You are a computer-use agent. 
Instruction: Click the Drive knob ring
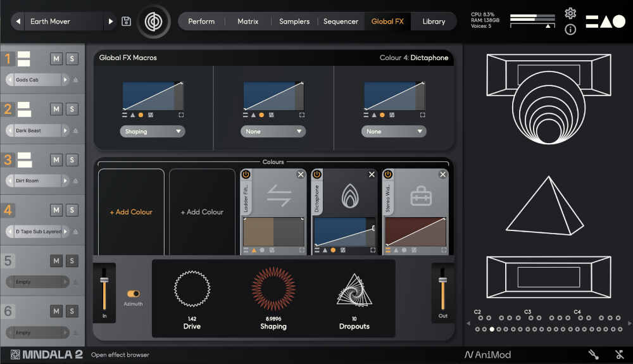pyautogui.click(x=192, y=289)
